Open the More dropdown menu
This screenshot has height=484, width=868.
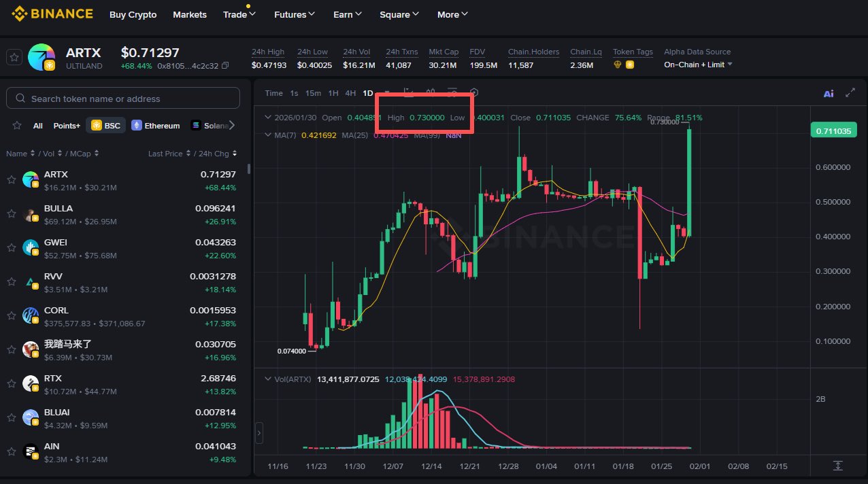[x=452, y=14]
